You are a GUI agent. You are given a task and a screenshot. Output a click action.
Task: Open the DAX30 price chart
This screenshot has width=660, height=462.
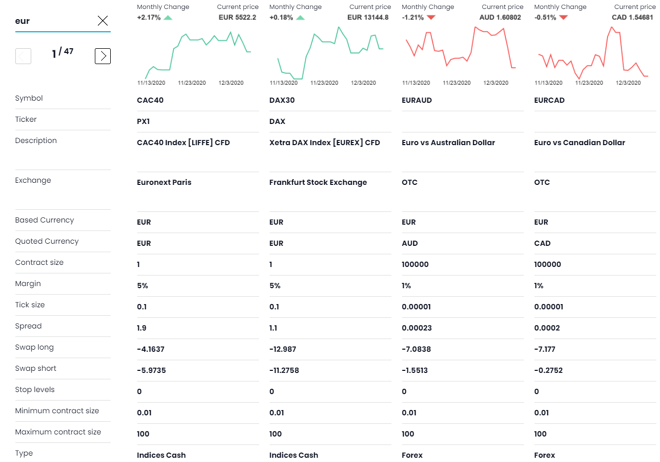[x=330, y=55]
